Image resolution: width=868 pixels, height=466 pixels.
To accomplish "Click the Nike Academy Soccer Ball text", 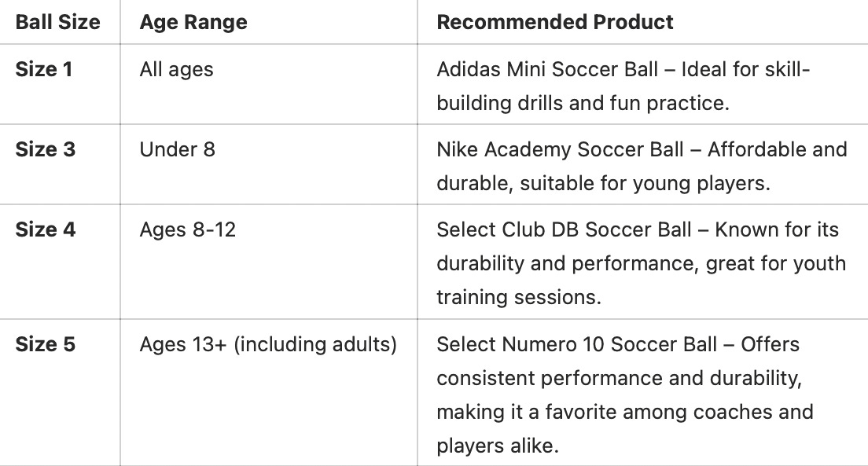I will click(x=565, y=149).
